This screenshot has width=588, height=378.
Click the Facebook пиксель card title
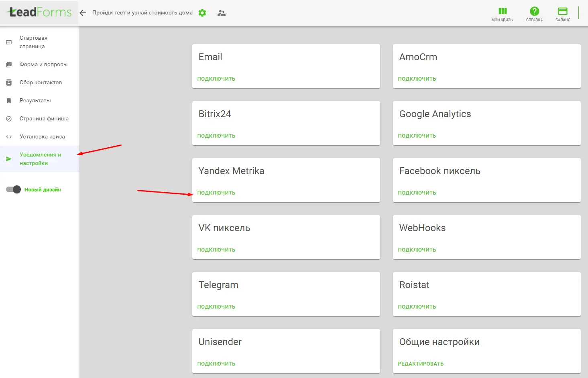pyautogui.click(x=440, y=171)
